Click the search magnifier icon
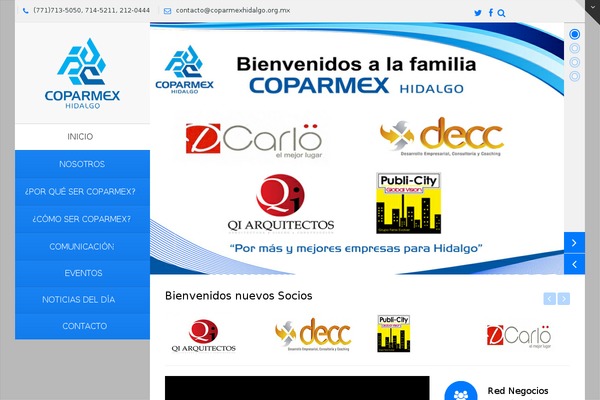Viewport: 600px width, 400px height. (501, 13)
